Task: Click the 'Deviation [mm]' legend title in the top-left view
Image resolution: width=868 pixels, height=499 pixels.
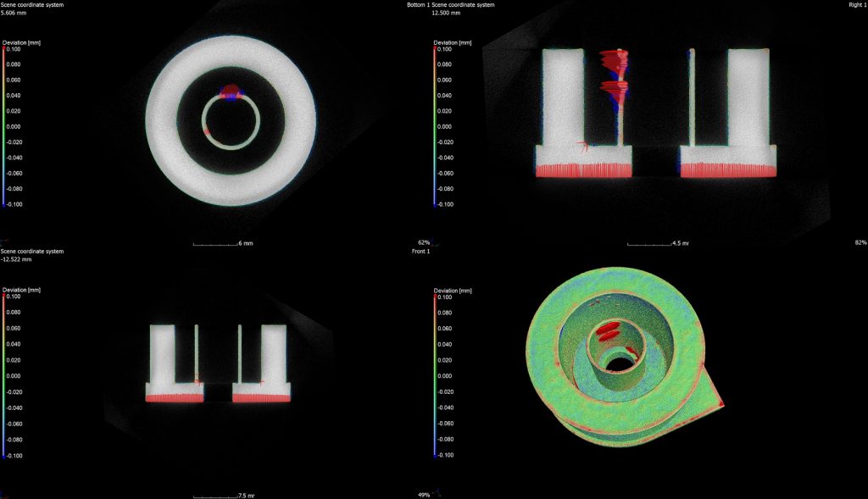Action: (x=21, y=42)
